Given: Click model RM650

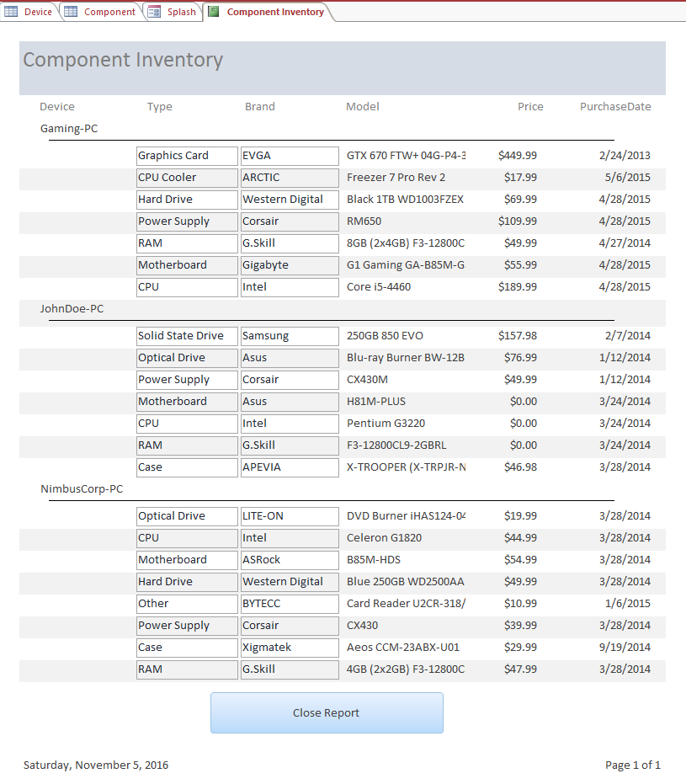Looking at the screenshot, I should coord(364,221).
